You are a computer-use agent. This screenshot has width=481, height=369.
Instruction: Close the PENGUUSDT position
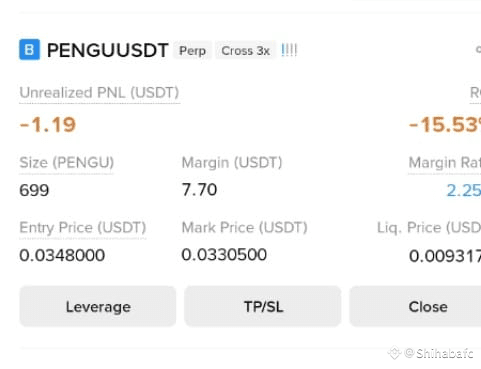tap(415, 306)
